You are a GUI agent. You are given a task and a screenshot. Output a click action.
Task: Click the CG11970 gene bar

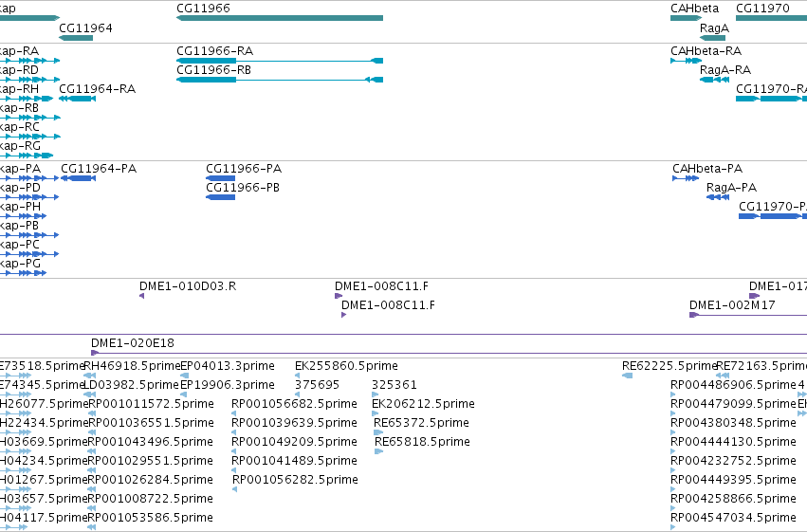[x=771, y=18]
